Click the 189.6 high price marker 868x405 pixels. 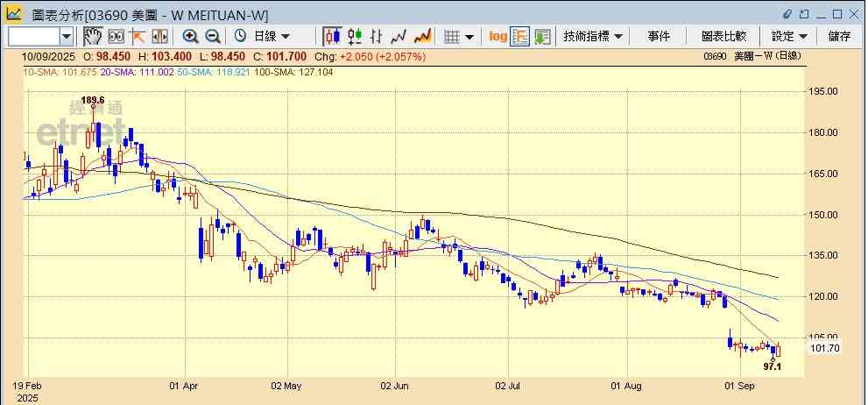coord(93,100)
